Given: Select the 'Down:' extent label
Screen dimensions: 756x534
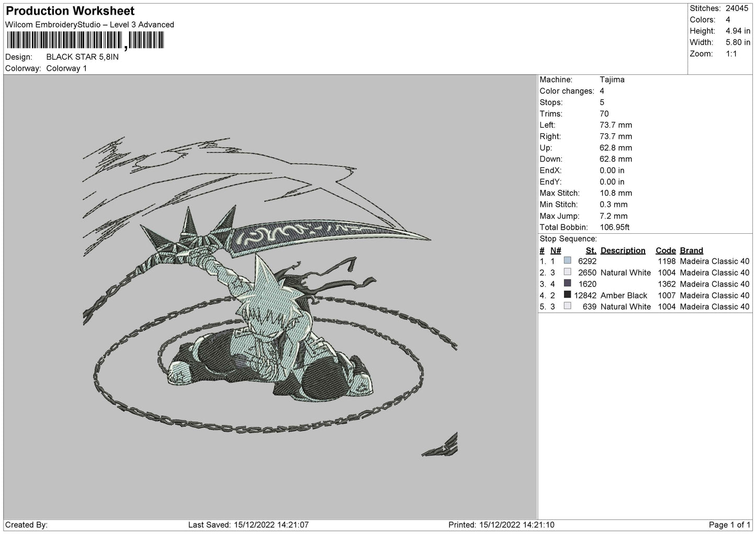Looking at the screenshot, I should [x=551, y=159].
